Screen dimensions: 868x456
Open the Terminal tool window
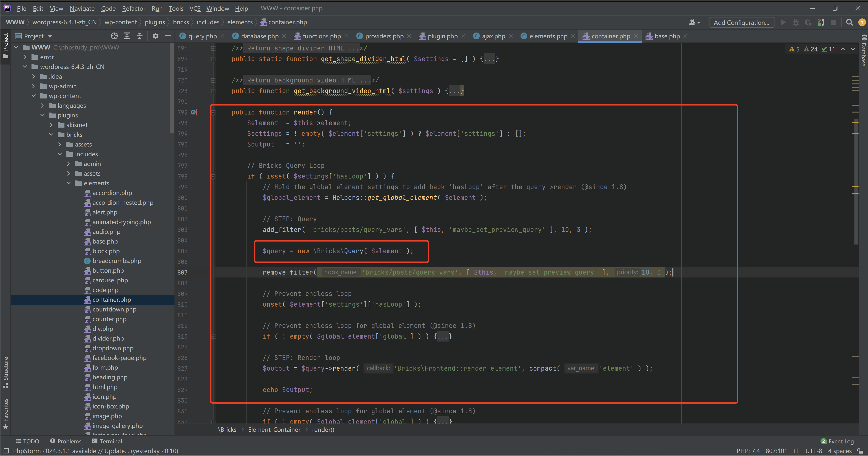(x=107, y=441)
